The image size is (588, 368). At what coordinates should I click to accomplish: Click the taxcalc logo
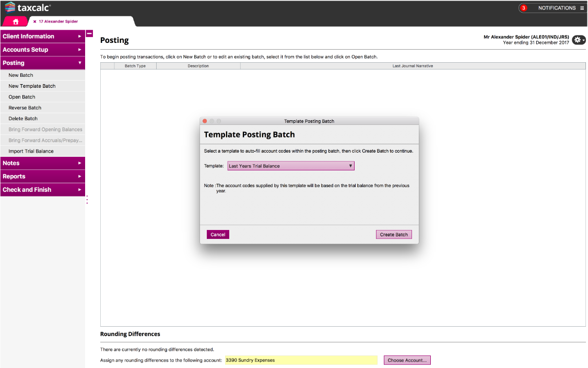pyautogui.click(x=28, y=7)
